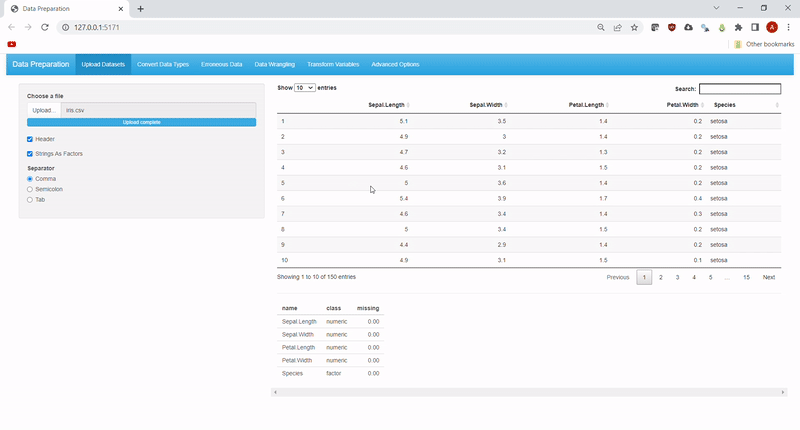Sort by Petal.Length column
The height and width of the screenshot is (430, 800).
click(589, 105)
